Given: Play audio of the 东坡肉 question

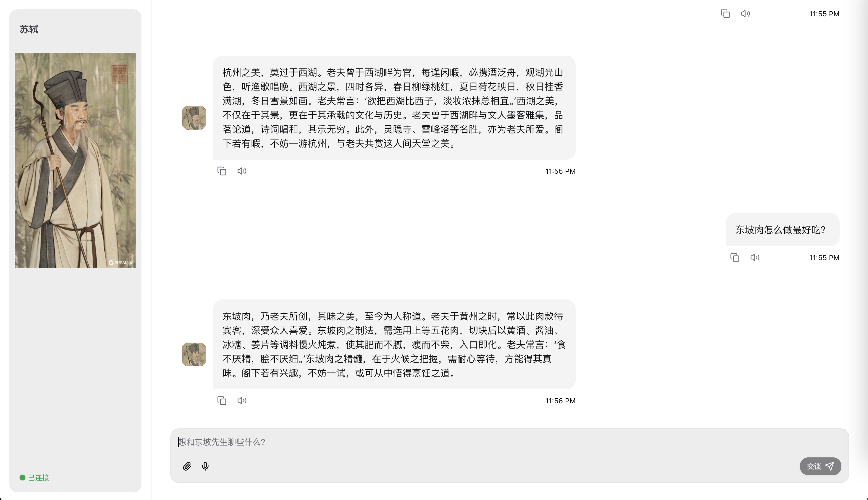Looking at the screenshot, I should [755, 257].
